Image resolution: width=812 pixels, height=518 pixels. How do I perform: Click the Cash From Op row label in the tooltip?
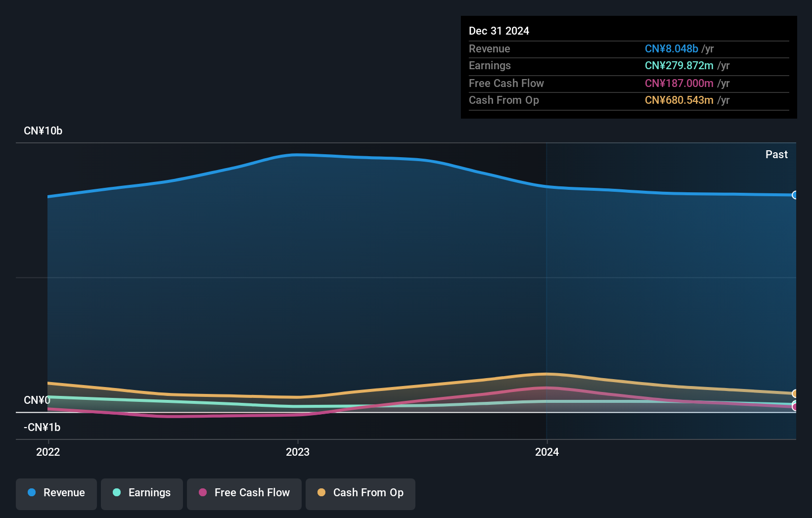[504, 100]
